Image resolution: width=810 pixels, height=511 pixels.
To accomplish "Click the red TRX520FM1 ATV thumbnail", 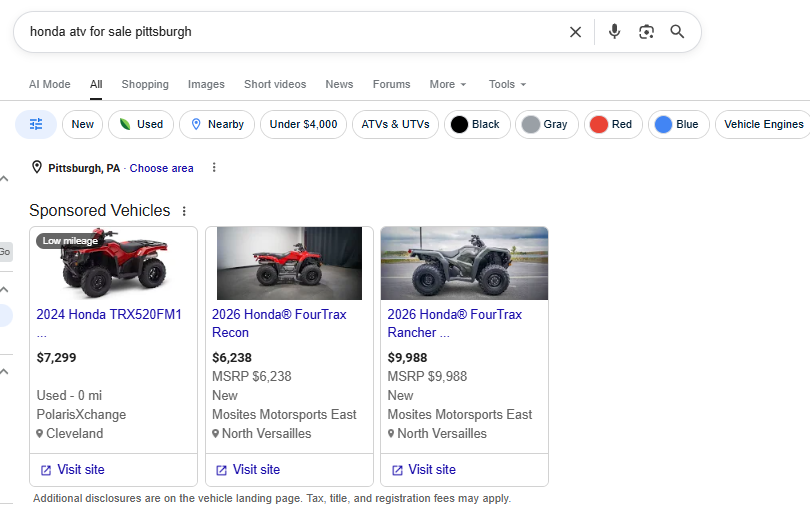I will [114, 263].
